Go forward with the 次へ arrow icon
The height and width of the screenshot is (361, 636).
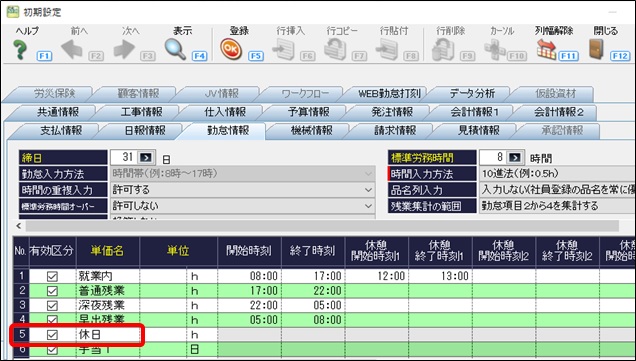click(x=124, y=50)
